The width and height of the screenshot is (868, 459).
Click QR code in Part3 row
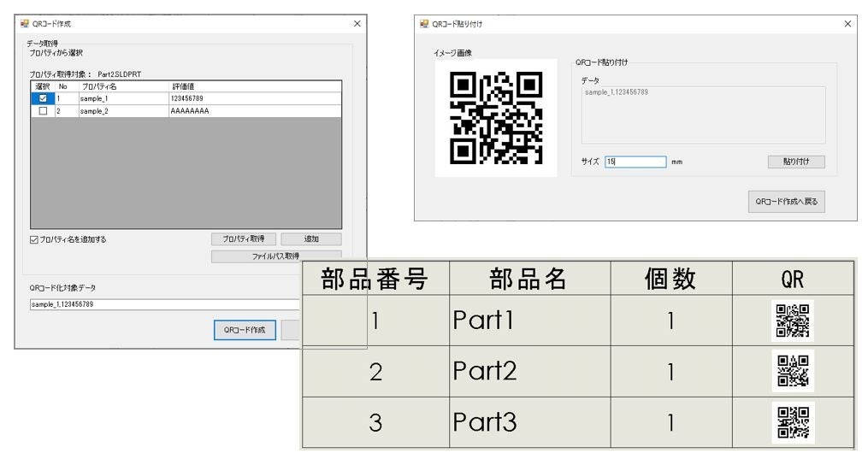tap(793, 422)
